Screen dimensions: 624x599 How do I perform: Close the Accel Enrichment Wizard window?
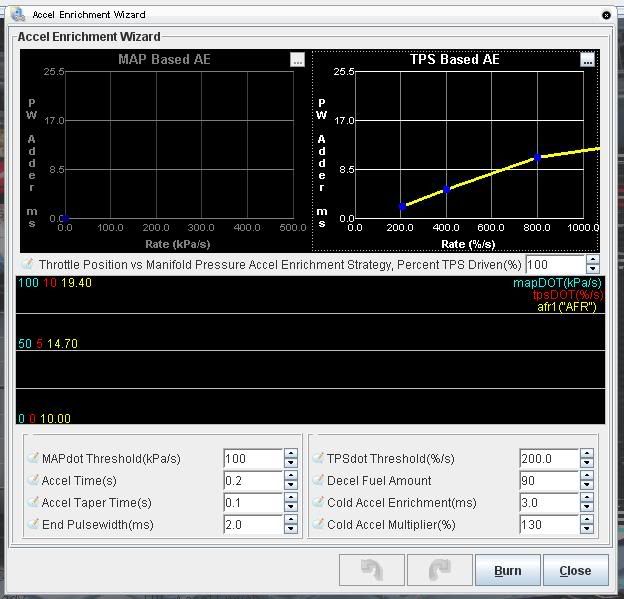pos(606,15)
